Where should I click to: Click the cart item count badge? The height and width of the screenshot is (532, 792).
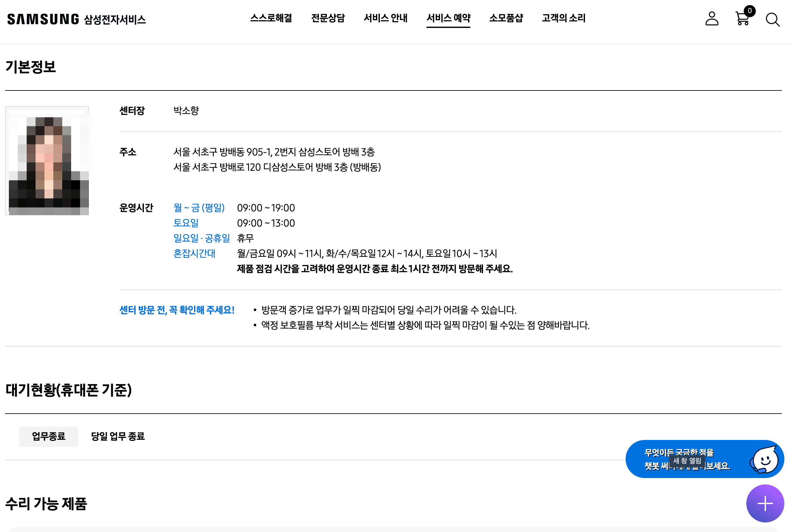pyautogui.click(x=749, y=11)
